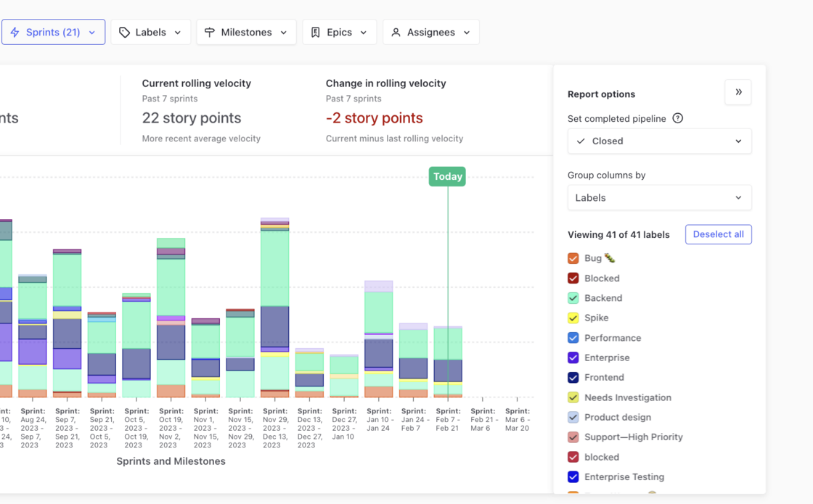
Task: Click the person icon beside Assignees
Action: click(396, 32)
